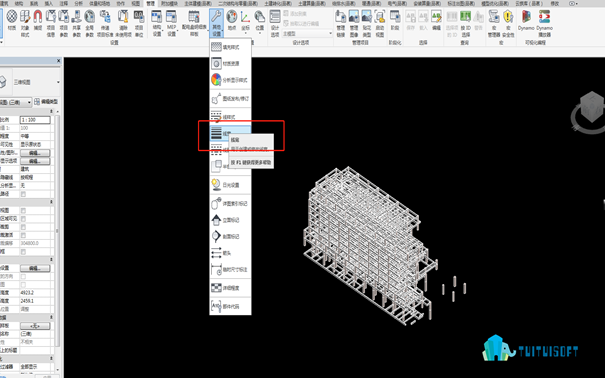Click 传递项目标准 (Transfer Project Standards)
This screenshot has width=605, height=378.
[x=105, y=23]
